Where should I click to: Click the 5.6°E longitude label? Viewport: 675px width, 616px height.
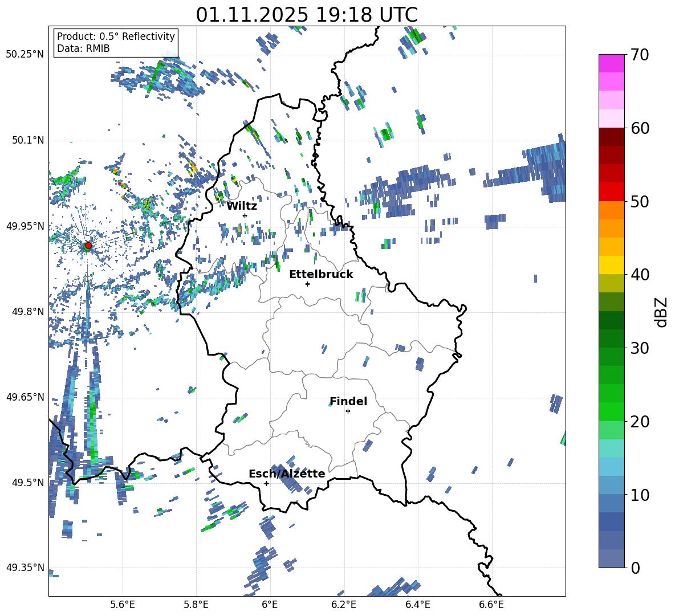[x=123, y=605]
